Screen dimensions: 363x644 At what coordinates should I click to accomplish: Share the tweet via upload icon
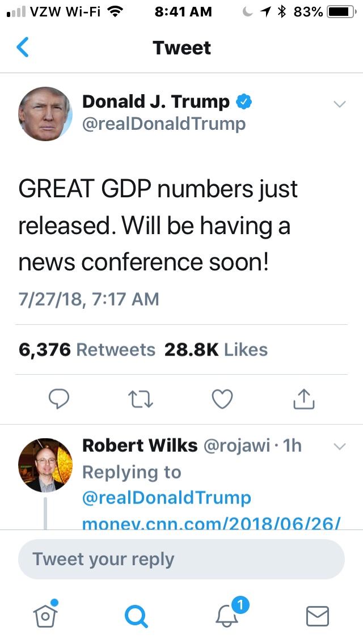click(x=303, y=399)
